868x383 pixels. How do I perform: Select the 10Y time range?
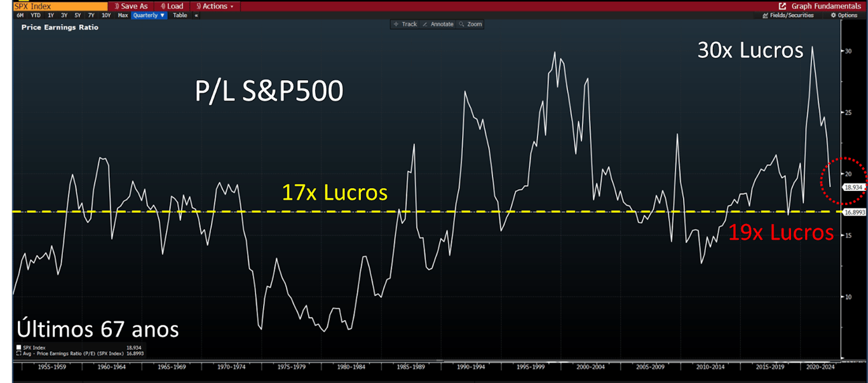click(x=106, y=15)
